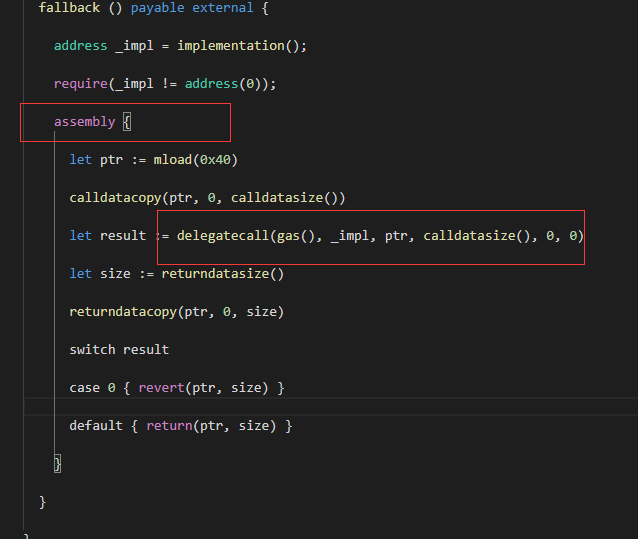Click the 'calldatacopy' function call
Screen dimensions: 638x539
tap(115, 198)
